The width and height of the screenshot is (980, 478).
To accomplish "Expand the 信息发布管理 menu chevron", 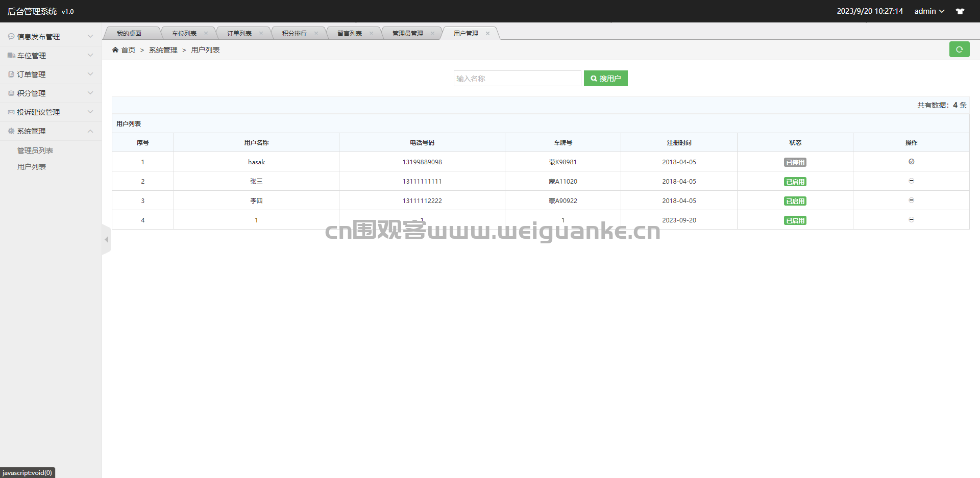I will click(x=90, y=36).
